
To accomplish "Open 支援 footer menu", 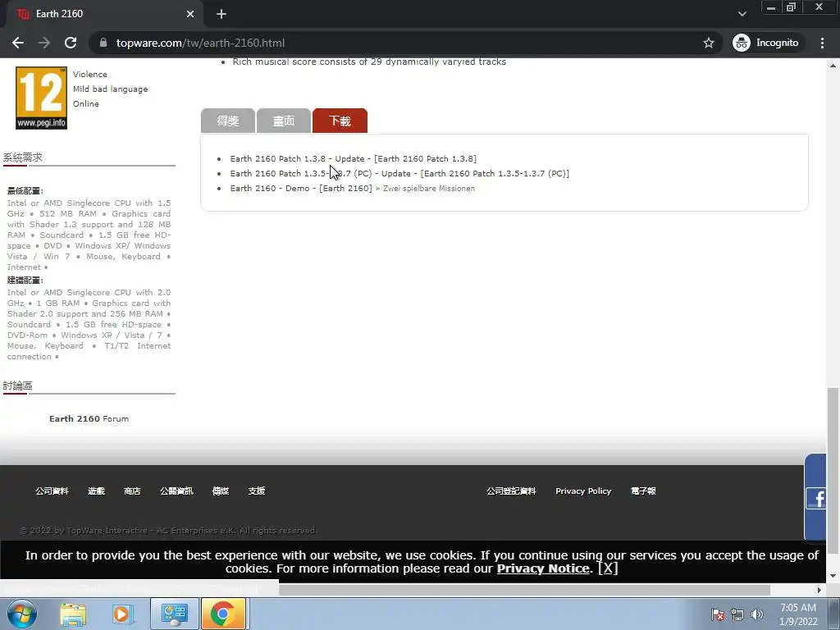I will pos(257,491).
